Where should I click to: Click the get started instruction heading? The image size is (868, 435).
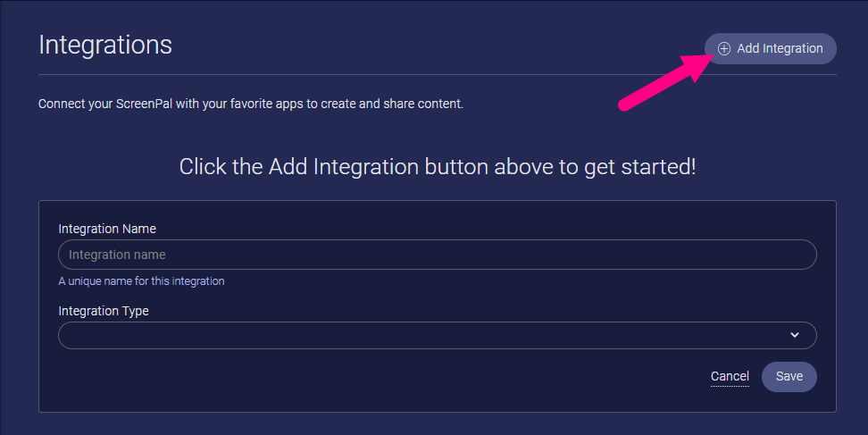(x=438, y=166)
